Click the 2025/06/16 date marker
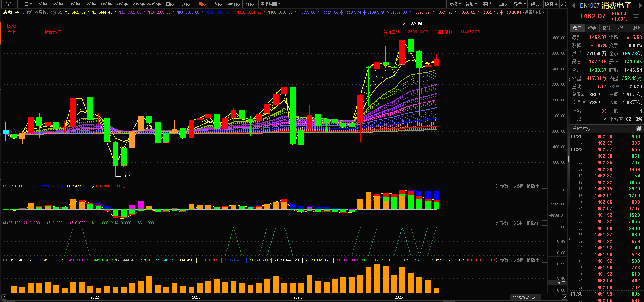 point(526,297)
